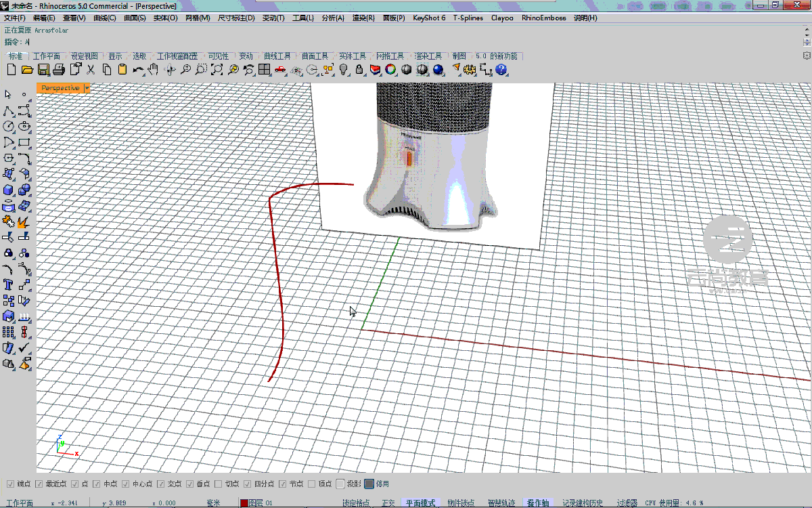This screenshot has height=508, width=812.
Task: Click the light bulb hide icon
Action: click(x=343, y=69)
